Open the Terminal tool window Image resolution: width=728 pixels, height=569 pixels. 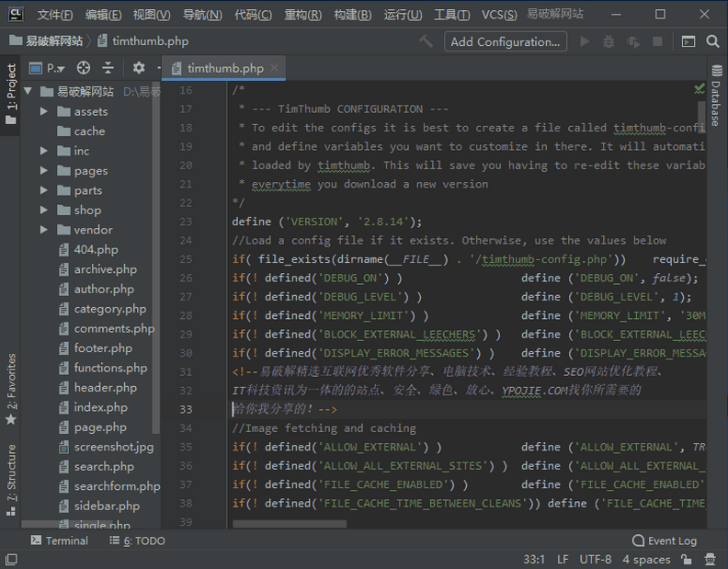tap(60, 541)
